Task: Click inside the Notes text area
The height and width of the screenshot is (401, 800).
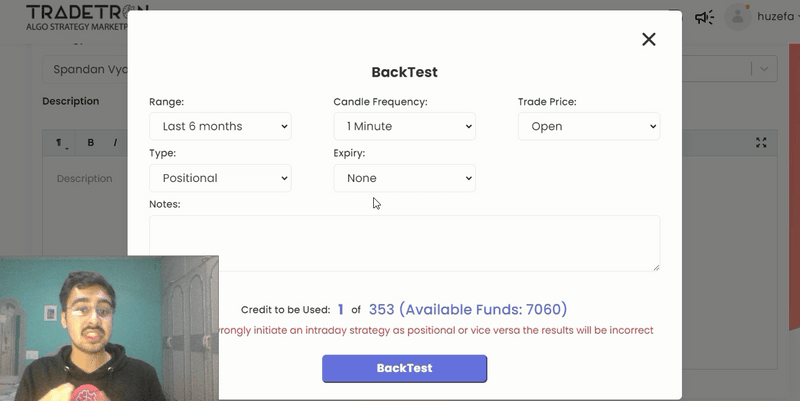Action: 404,243
